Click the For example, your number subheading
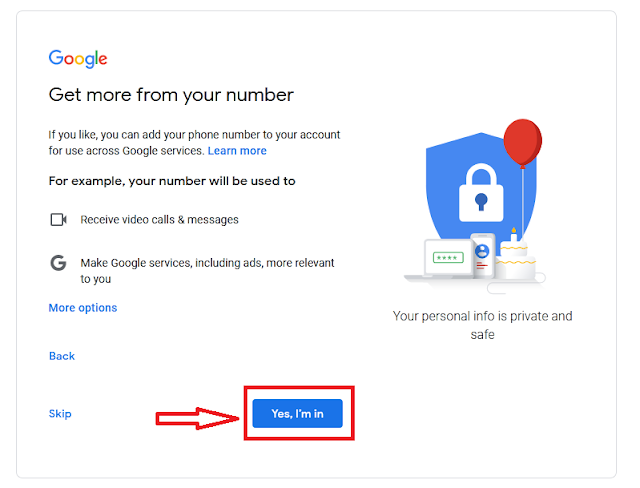 tap(172, 181)
